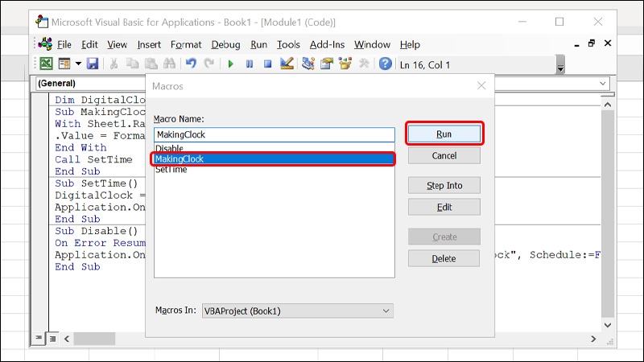Click the Redo toolbar icon

coord(209,64)
